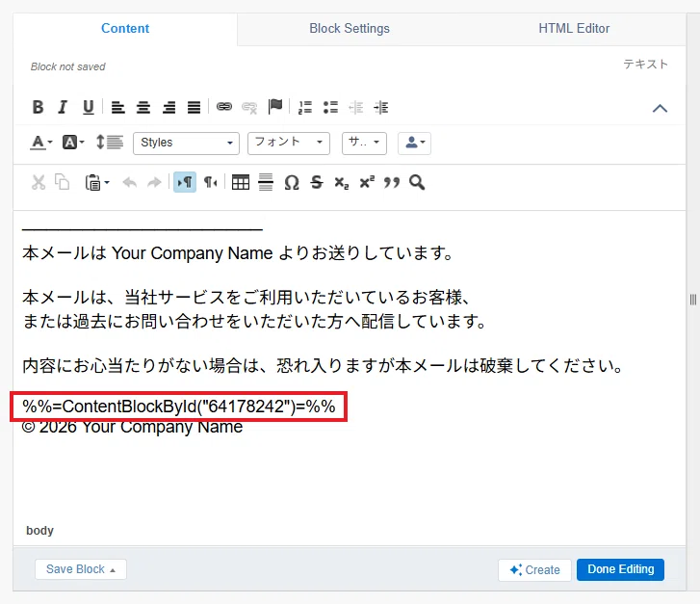
Task: Collapse the toolbar with chevron
Action: pos(660,108)
